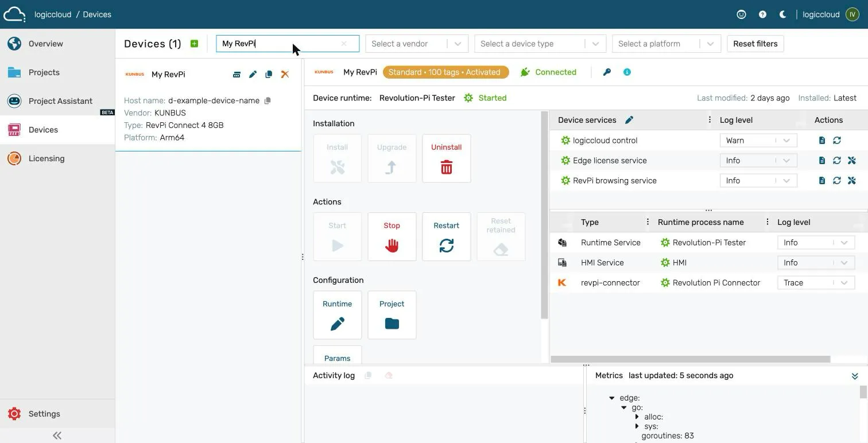Click the installation panel vertical scrollbar
868x443 pixels.
coord(545,215)
